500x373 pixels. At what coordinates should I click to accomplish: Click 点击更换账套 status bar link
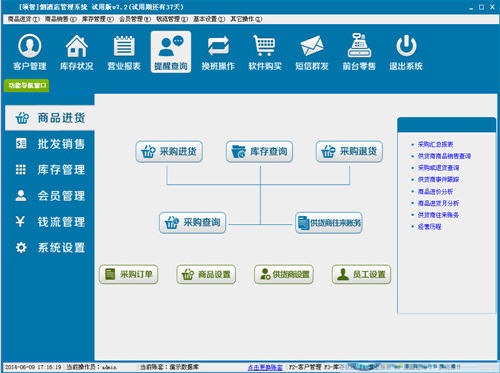click(265, 367)
